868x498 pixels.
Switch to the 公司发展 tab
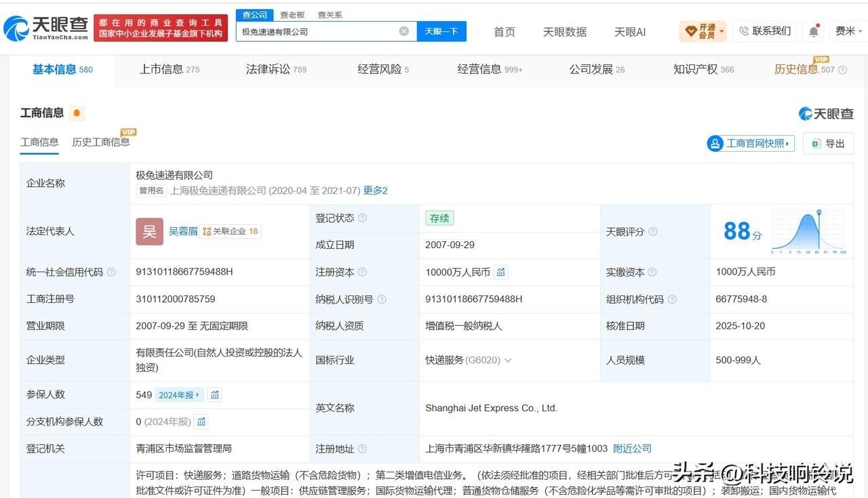pyautogui.click(x=597, y=69)
